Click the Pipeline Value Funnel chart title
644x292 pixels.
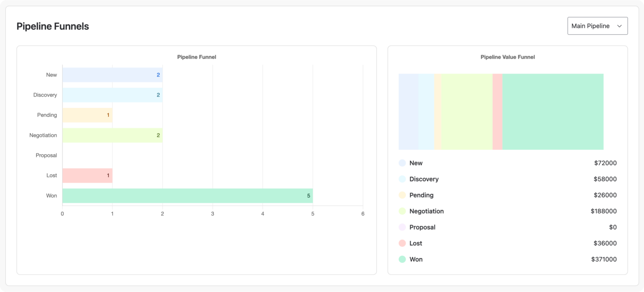pyautogui.click(x=508, y=57)
